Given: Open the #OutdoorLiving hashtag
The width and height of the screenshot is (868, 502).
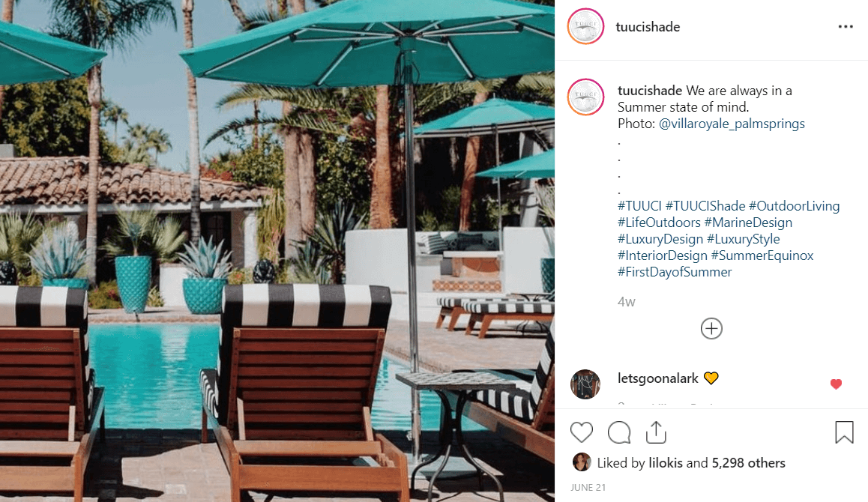Looking at the screenshot, I should click(795, 206).
